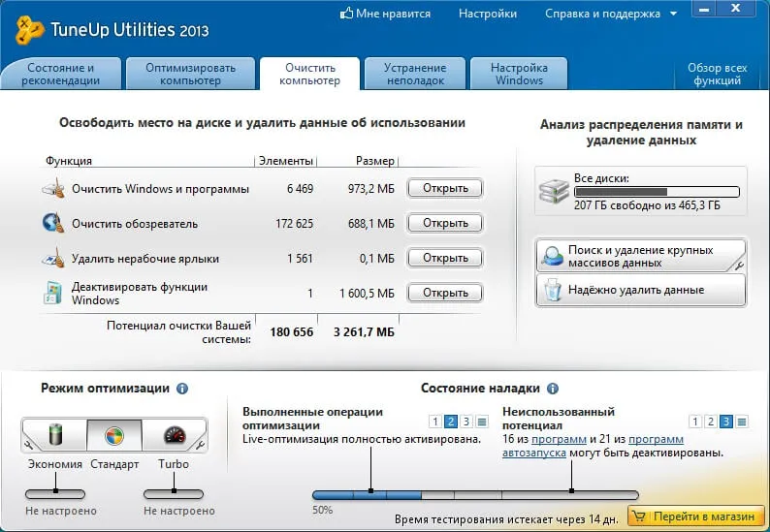Select the battery Economy mode icon
The height and width of the screenshot is (532, 770).
pos(55,435)
